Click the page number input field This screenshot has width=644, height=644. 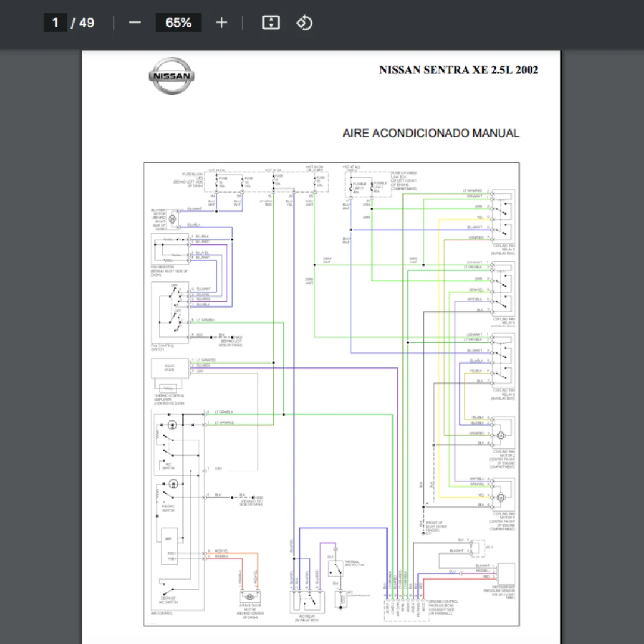click(55, 23)
